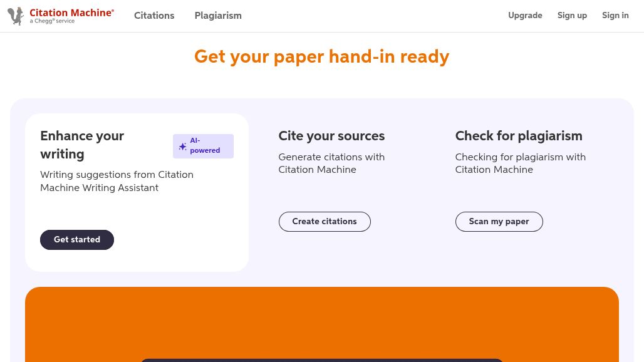644x362 pixels.
Task: Click the "Generate citations with Citation Machine" text
Action: (x=331, y=163)
